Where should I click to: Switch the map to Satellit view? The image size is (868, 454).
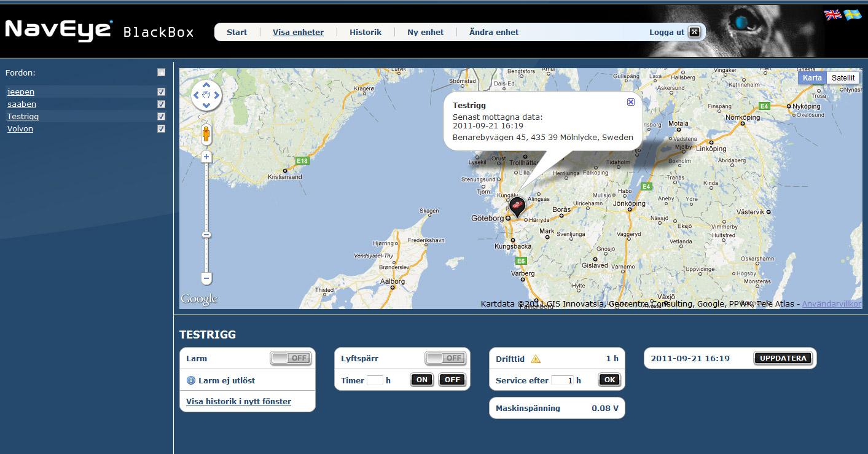click(843, 78)
